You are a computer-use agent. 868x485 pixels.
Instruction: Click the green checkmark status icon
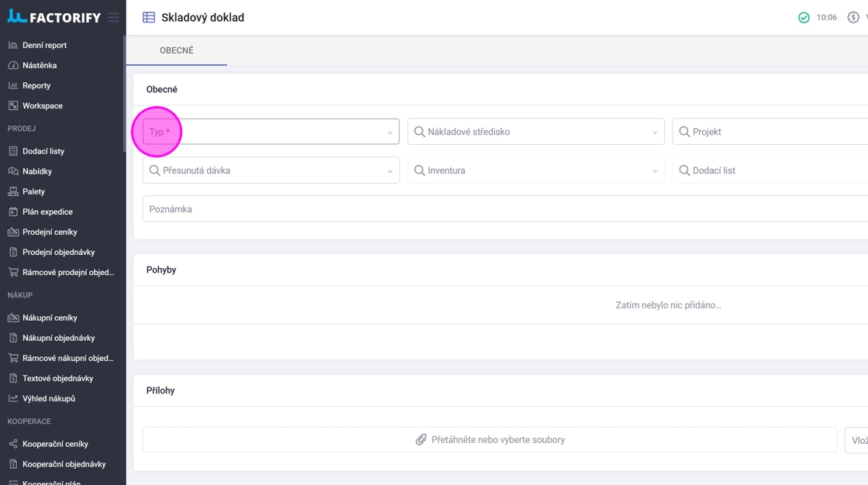804,17
